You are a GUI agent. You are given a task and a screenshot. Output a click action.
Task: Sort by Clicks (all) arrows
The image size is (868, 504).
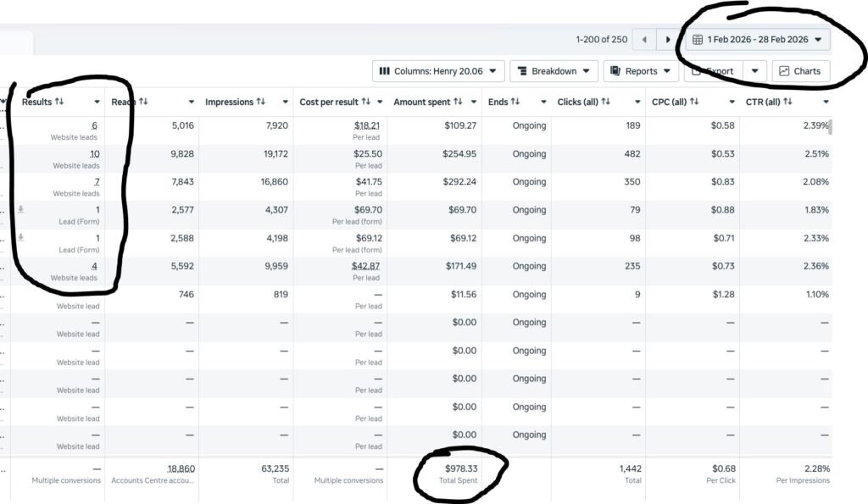605,102
